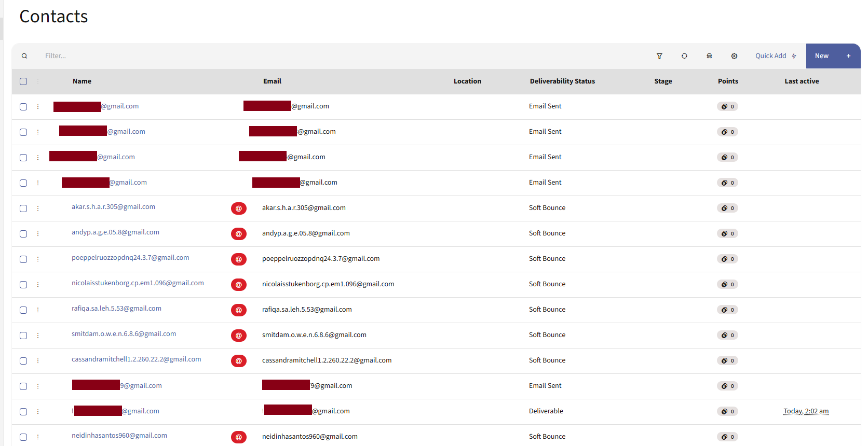
Task: Click red @ icon for cassandramitchell1.2.260.22.2
Action: (239, 361)
